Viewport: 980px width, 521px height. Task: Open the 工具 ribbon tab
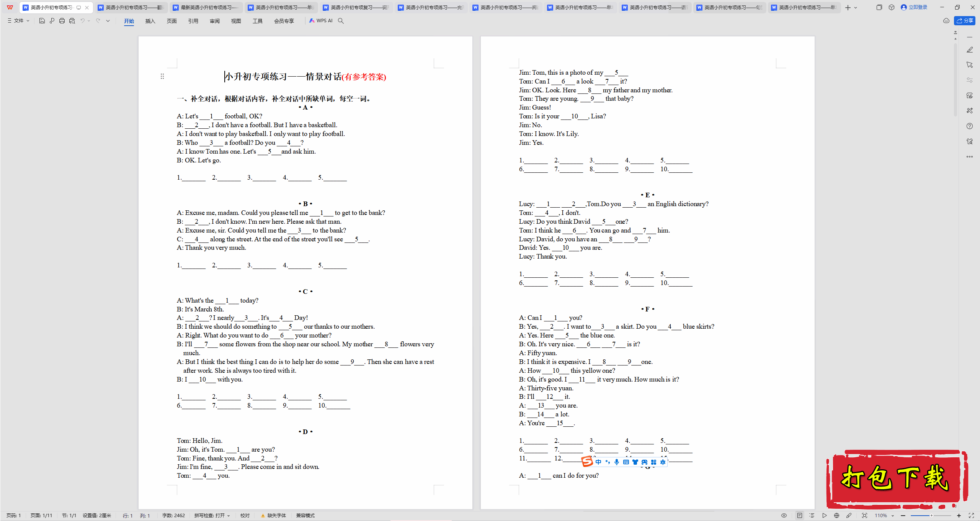point(258,21)
